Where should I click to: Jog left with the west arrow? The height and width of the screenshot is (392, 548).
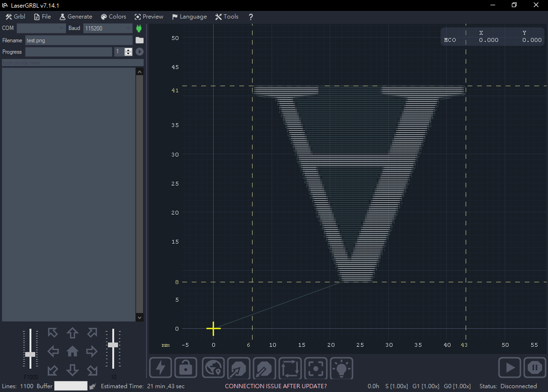(x=53, y=351)
